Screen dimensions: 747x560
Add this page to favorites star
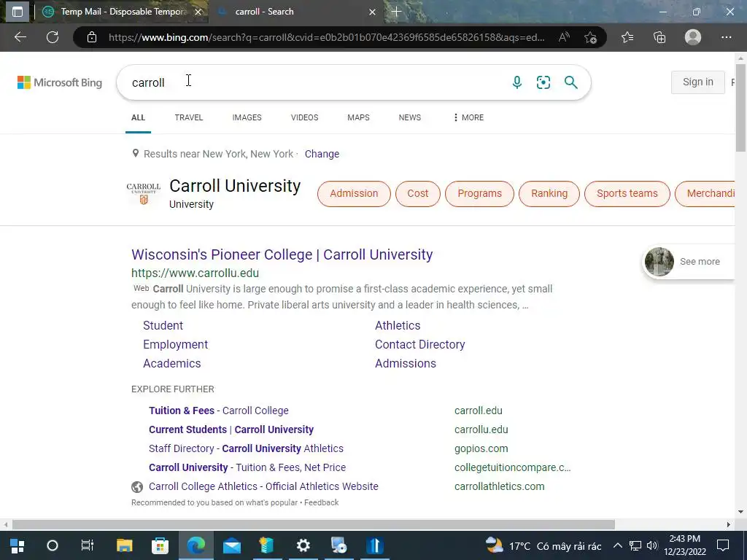(590, 37)
